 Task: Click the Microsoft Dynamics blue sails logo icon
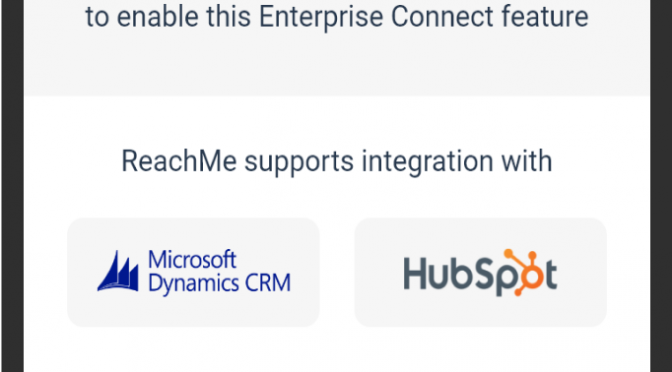click(x=118, y=271)
